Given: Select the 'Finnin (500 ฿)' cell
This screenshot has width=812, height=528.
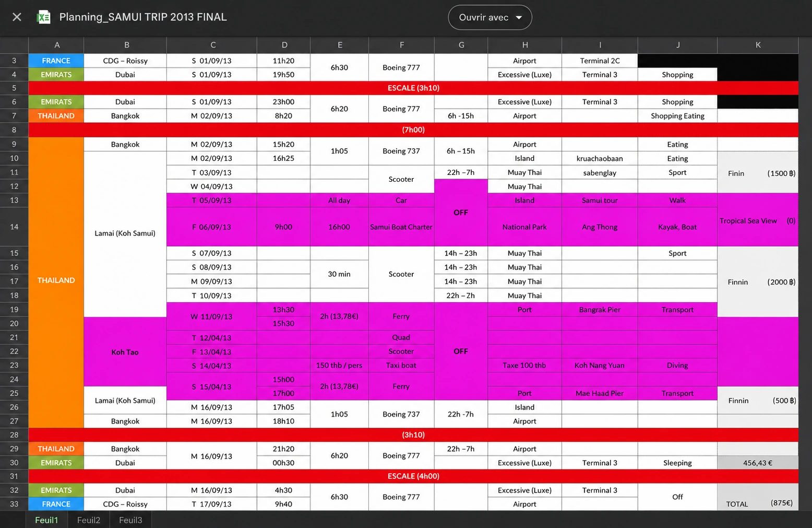Looking at the screenshot, I should click(x=758, y=400).
